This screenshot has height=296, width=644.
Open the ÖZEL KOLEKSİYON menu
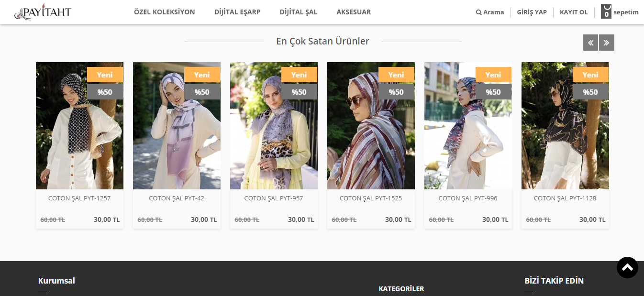point(165,12)
